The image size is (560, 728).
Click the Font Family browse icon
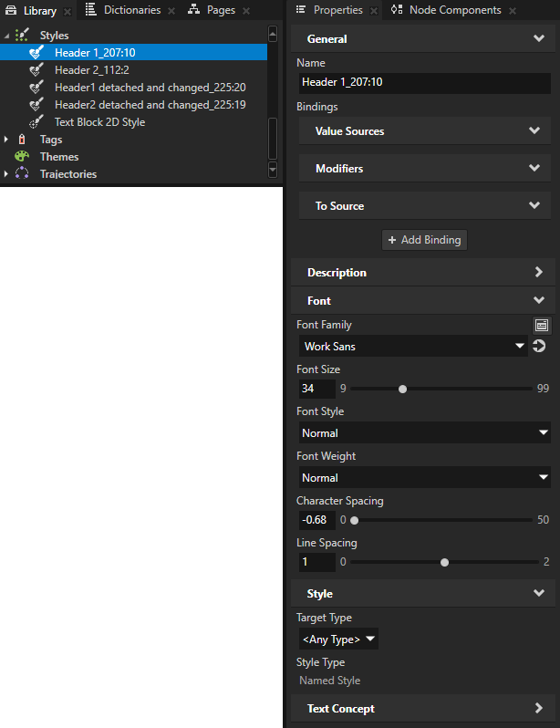point(541,325)
